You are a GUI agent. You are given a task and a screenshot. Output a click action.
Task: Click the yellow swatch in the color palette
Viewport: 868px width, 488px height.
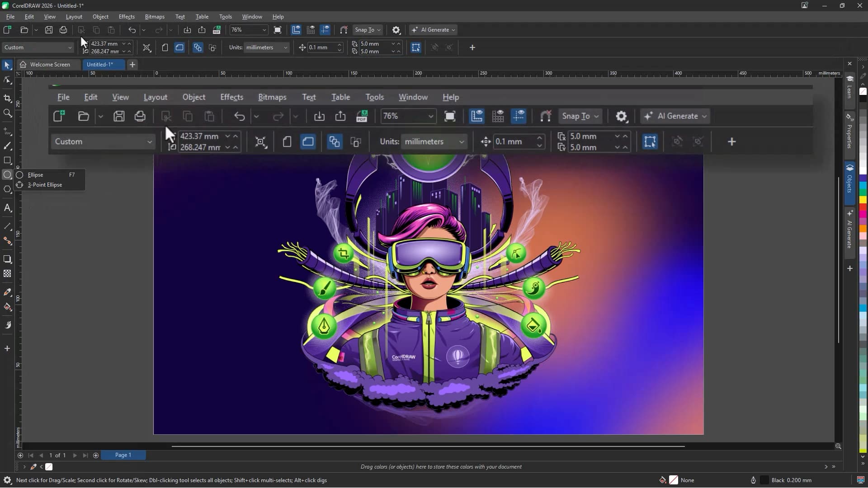click(863, 200)
